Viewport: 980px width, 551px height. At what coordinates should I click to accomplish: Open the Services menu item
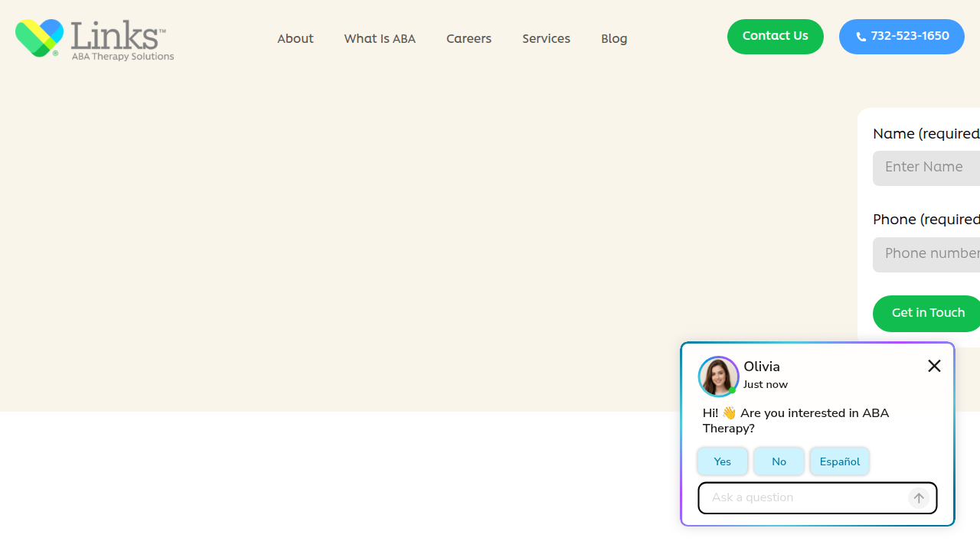[546, 39]
